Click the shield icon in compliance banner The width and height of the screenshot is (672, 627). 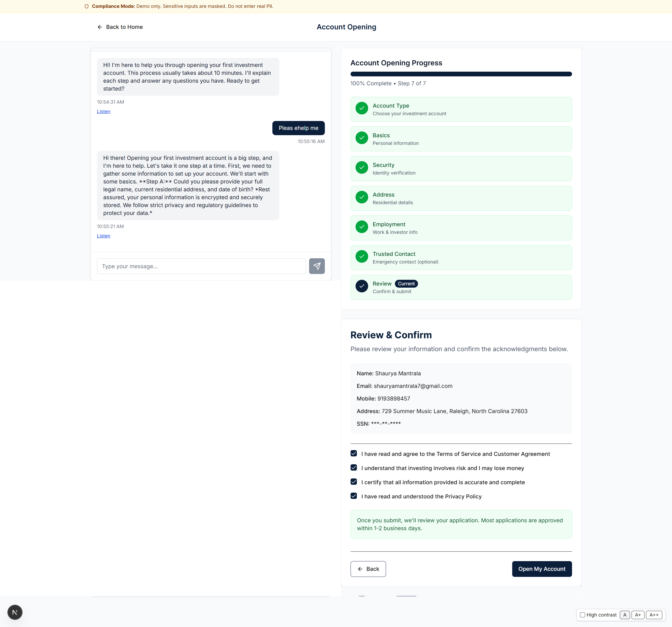(x=87, y=6)
